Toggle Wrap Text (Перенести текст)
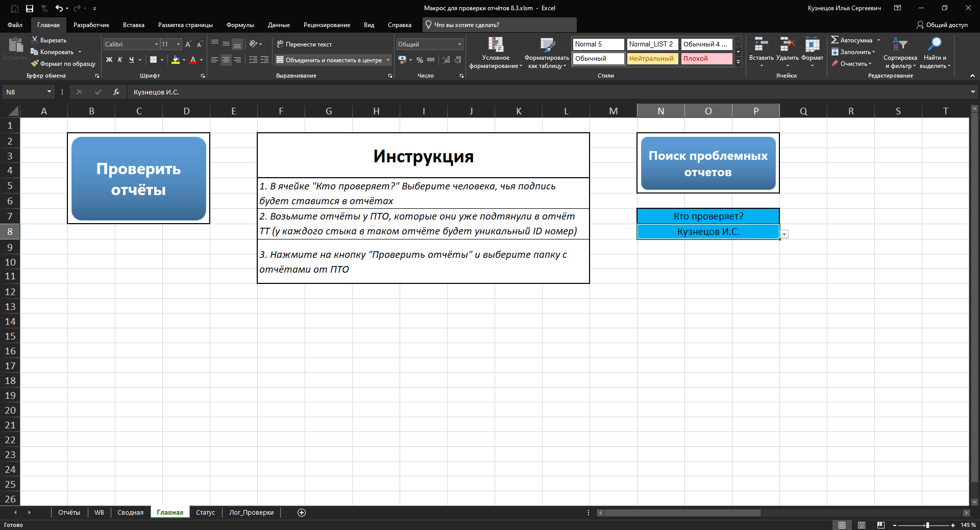 coord(304,44)
